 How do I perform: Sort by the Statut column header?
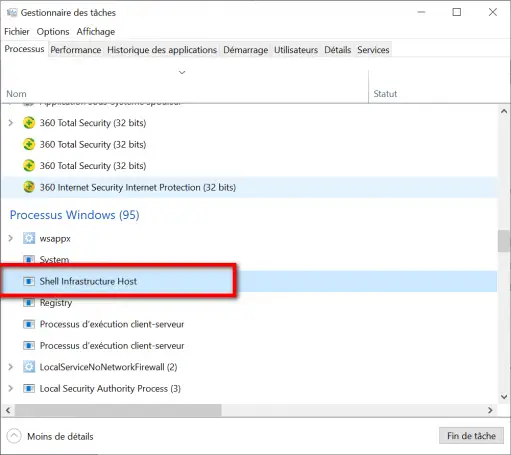(385, 94)
